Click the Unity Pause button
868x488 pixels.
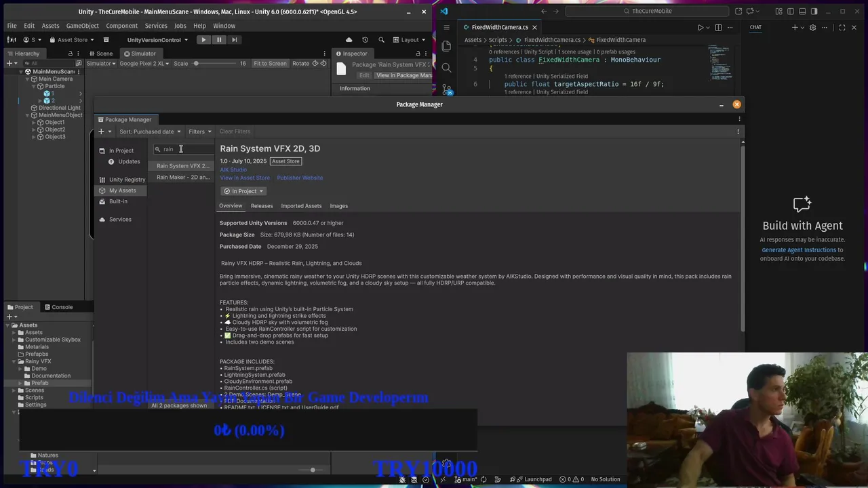pyautogui.click(x=219, y=40)
